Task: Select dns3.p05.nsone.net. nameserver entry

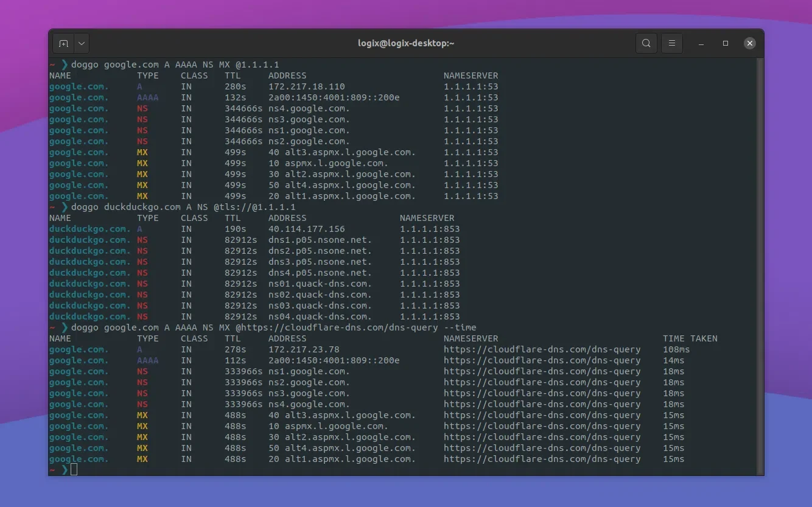Action: (320, 262)
